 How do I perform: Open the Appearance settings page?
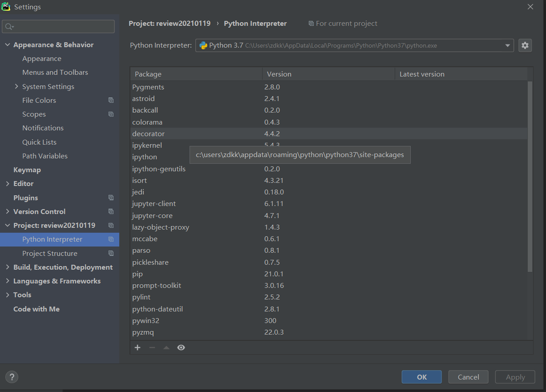42,59
